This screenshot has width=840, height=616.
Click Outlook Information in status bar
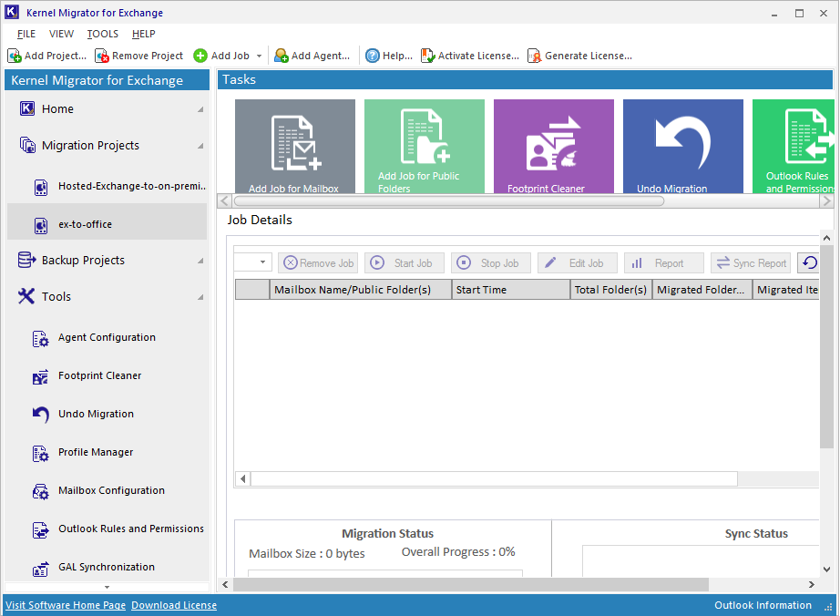[763, 605]
